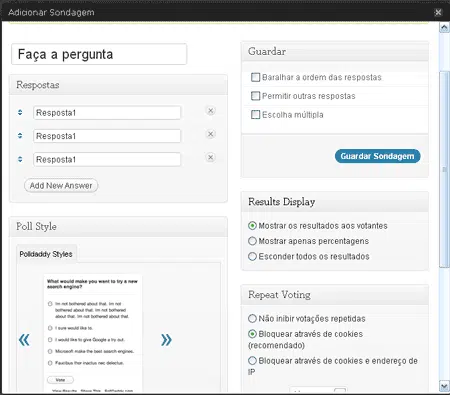This screenshot has width=450, height=395.
Task: Select 'Bloquear através de cookies (recomendado)'
Action: tap(252, 334)
